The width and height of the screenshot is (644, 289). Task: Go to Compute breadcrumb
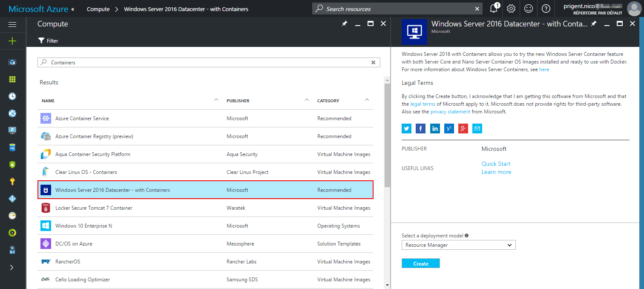pyautogui.click(x=98, y=9)
